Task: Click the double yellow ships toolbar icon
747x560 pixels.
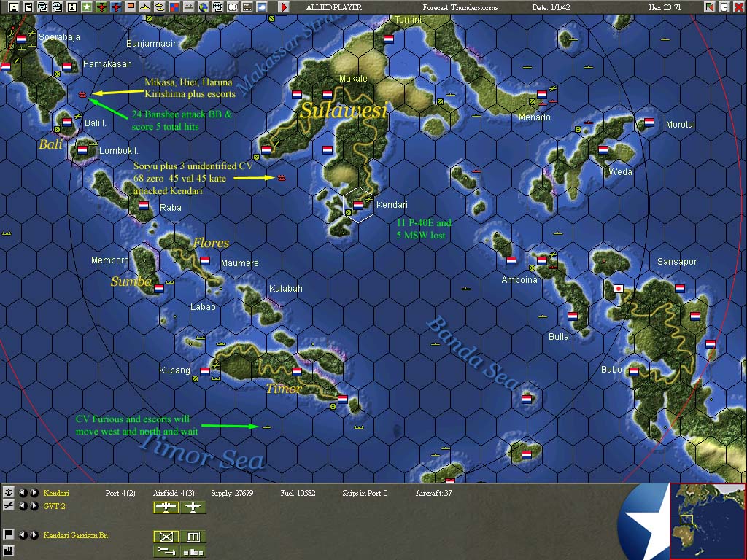Action: click(160, 7)
